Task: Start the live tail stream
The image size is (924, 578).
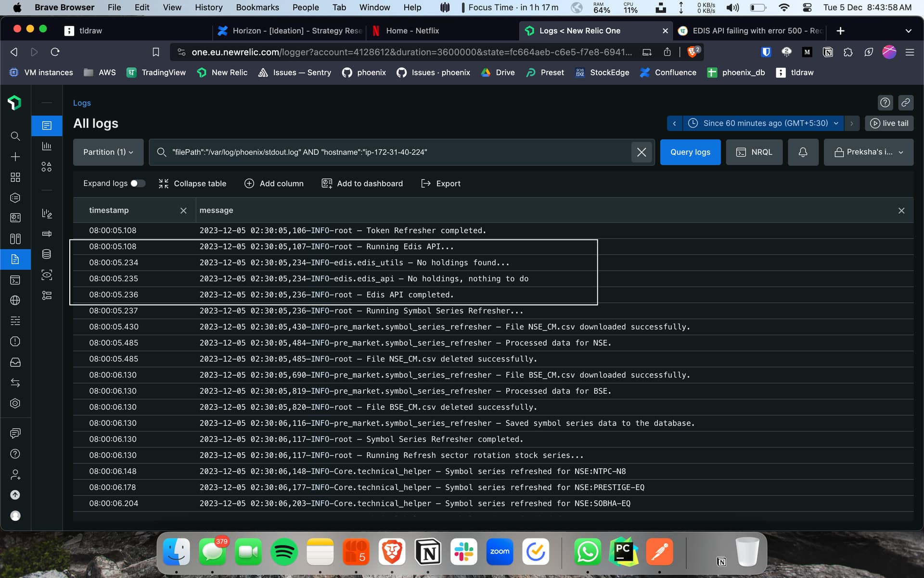Action: pos(889,123)
